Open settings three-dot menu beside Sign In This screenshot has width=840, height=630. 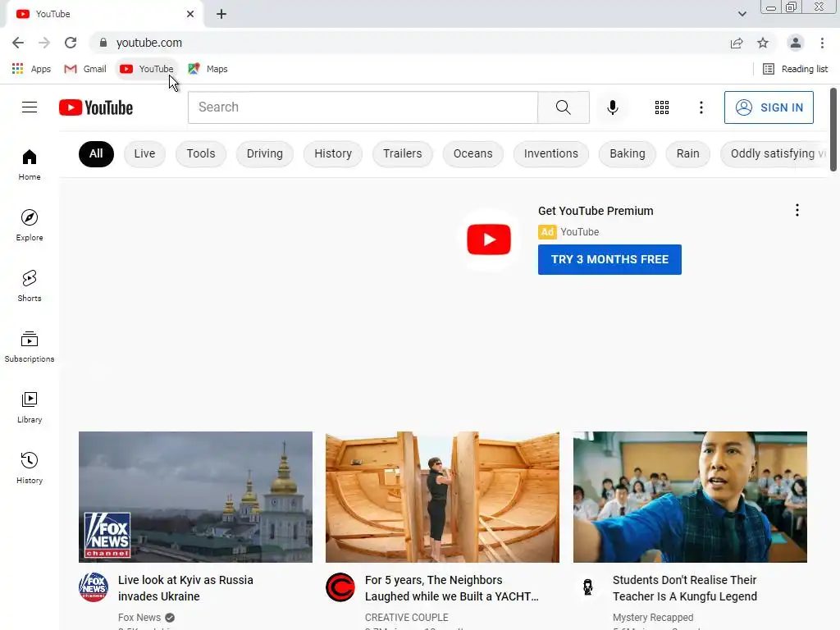[x=701, y=107]
